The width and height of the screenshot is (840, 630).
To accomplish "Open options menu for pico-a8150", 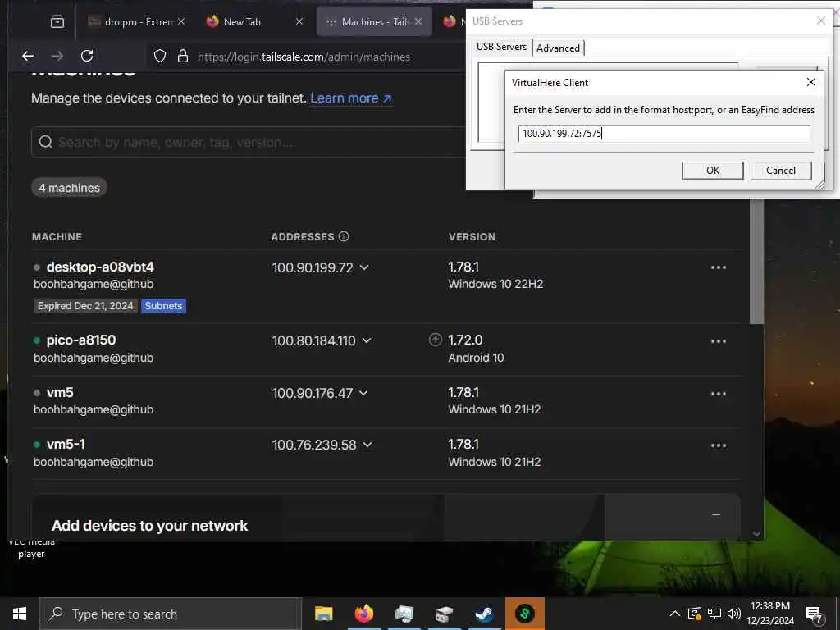I will click(x=718, y=341).
